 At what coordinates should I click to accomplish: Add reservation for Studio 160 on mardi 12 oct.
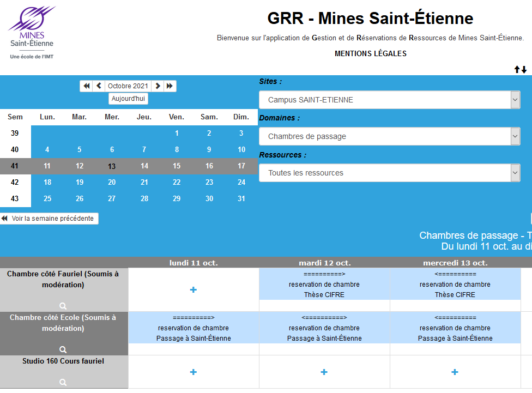point(324,372)
